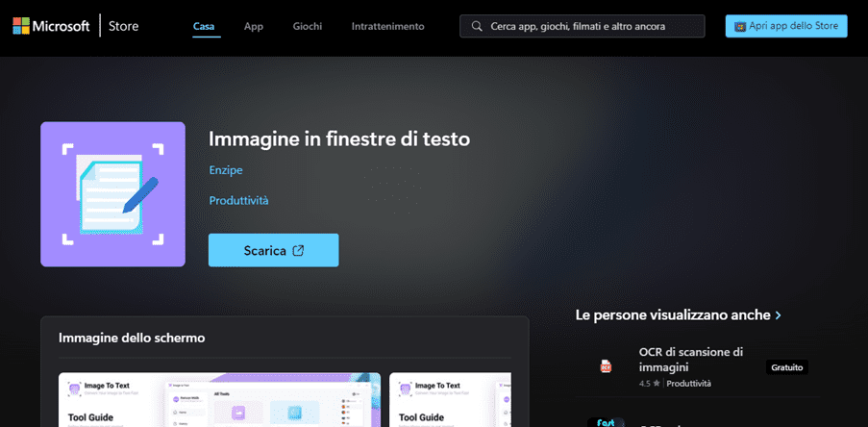Image resolution: width=868 pixels, height=427 pixels.
Task: Click the purple Image to Text app icon
Action: 112,193
